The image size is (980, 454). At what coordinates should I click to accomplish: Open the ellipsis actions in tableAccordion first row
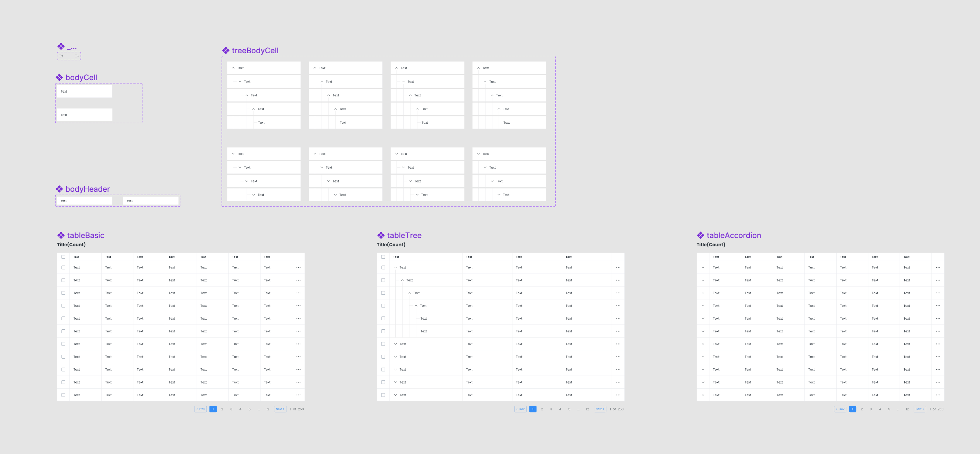click(938, 267)
